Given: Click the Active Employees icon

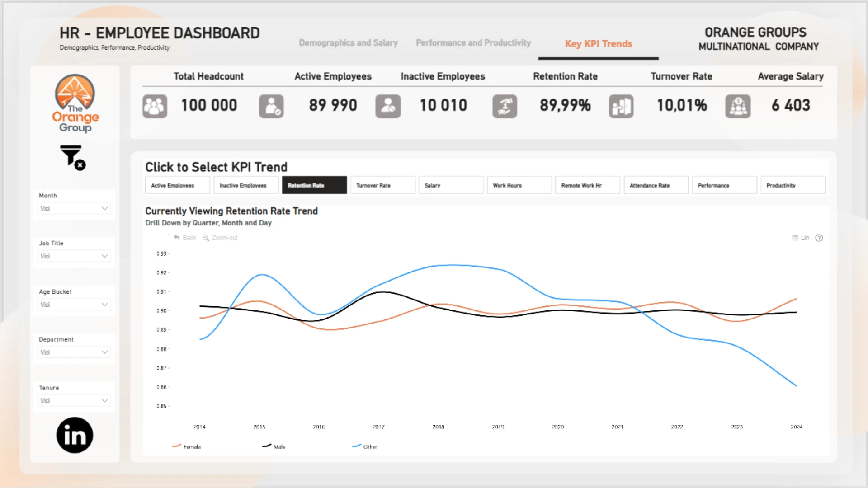Looking at the screenshot, I should (x=271, y=106).
